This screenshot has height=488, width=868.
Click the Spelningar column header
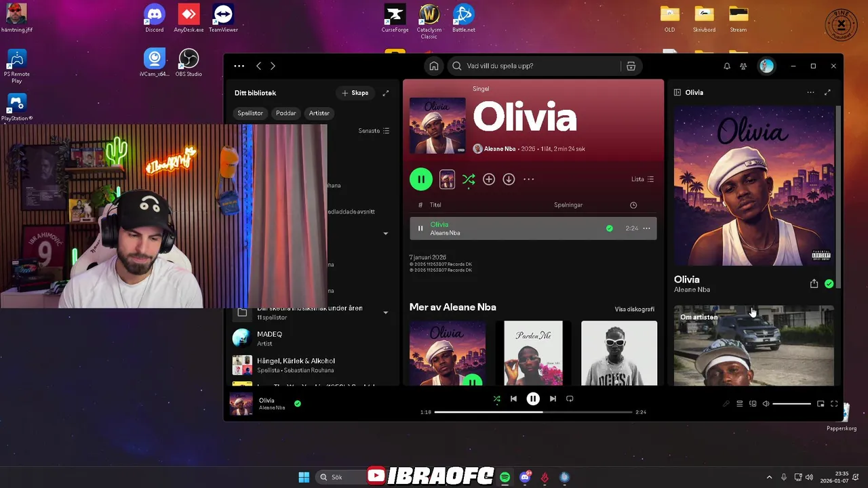click(x=568, y=205)
